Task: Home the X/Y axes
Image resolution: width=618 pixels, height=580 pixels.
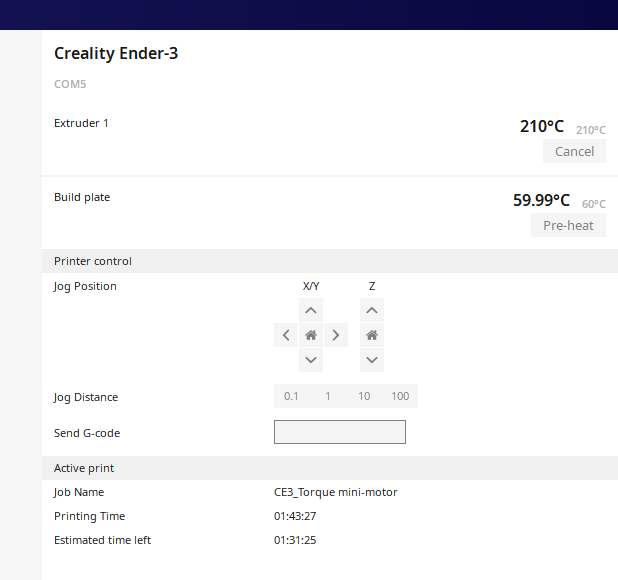Action: tap(311, 335)
